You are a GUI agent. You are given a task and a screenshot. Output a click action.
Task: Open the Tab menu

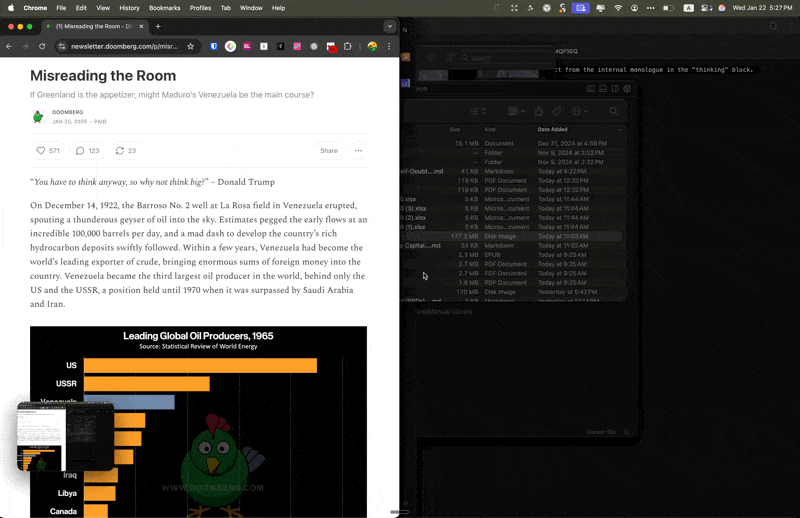coord(226,8)
